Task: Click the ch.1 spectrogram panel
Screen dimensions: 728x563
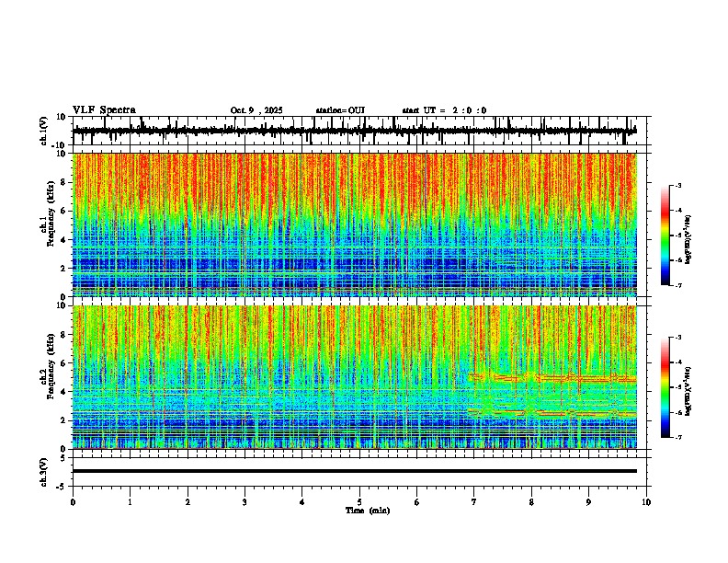Action: (x=355, y=224)
